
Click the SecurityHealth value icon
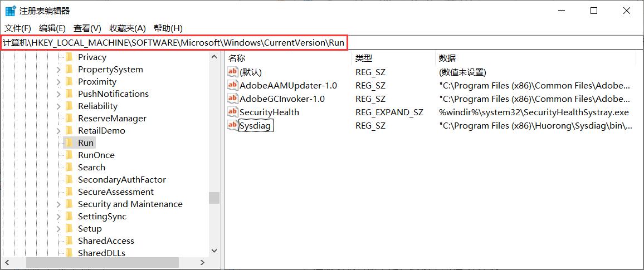233,112
